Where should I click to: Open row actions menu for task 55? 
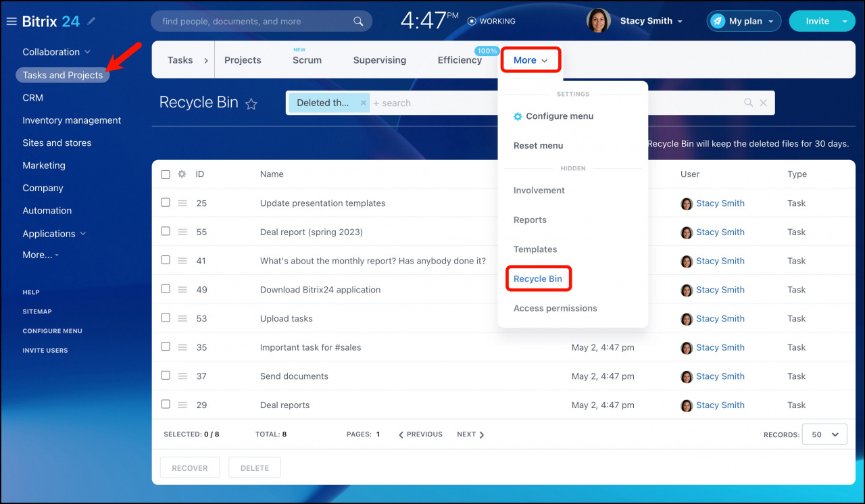point(182,232)
